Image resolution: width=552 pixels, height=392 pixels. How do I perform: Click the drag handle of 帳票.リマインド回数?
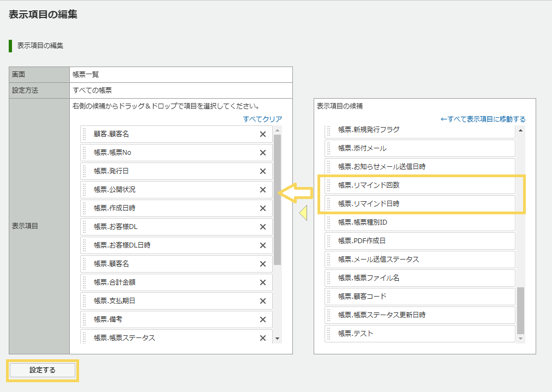pos(329,185)
